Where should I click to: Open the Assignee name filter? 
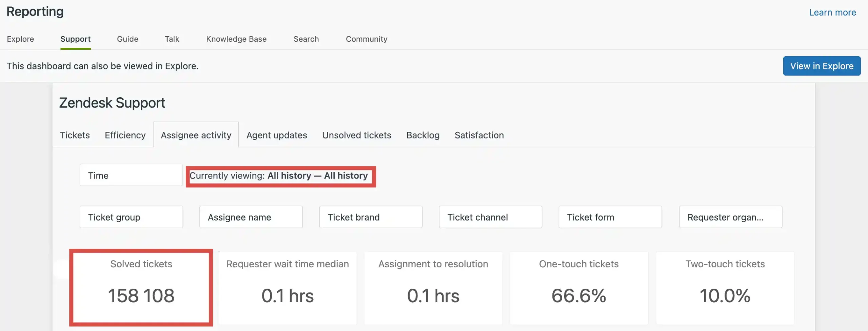[251, 217]
